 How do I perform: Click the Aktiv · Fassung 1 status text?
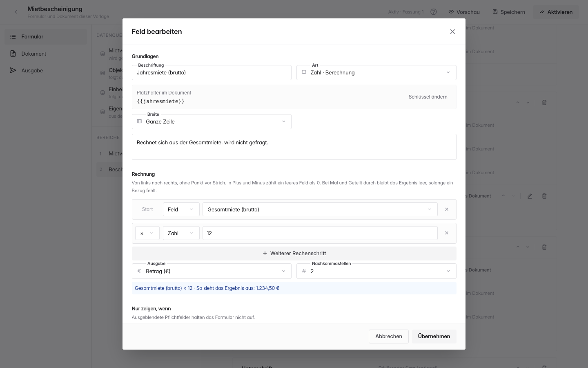[x=406, y=12]
